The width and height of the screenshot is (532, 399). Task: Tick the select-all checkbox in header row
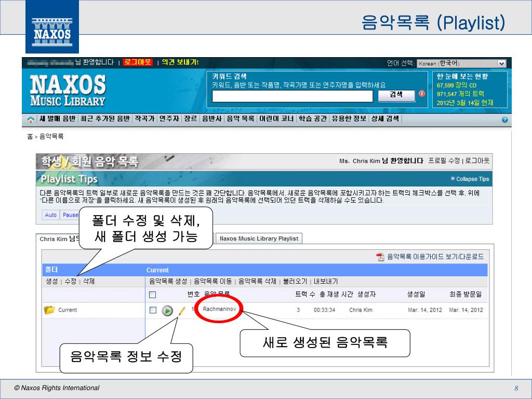(153, 295)
